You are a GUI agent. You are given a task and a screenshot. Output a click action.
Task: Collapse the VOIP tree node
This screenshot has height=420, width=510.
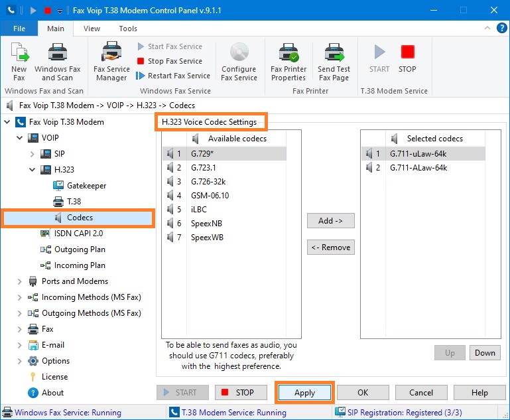point(20,138)
